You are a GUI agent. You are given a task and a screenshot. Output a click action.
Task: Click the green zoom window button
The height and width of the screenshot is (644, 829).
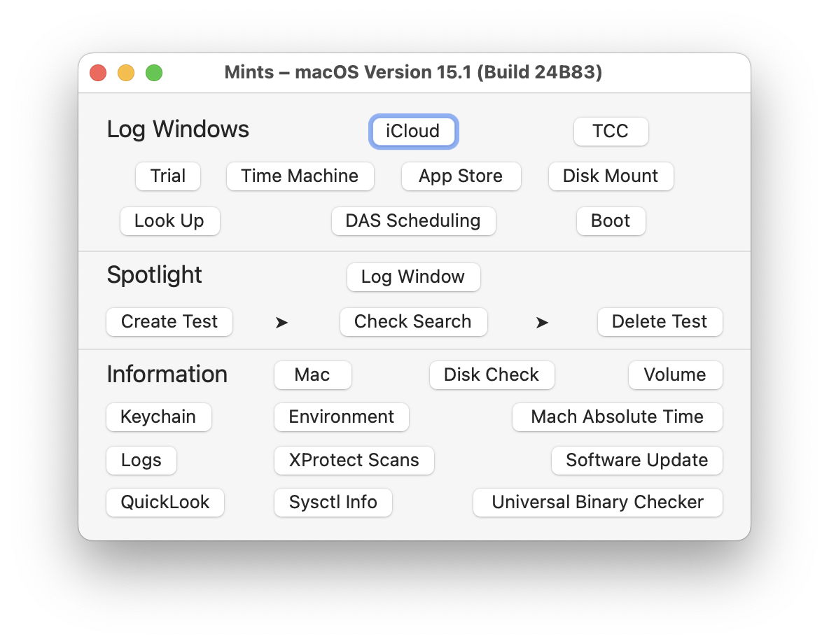click(x=154, y=73)
